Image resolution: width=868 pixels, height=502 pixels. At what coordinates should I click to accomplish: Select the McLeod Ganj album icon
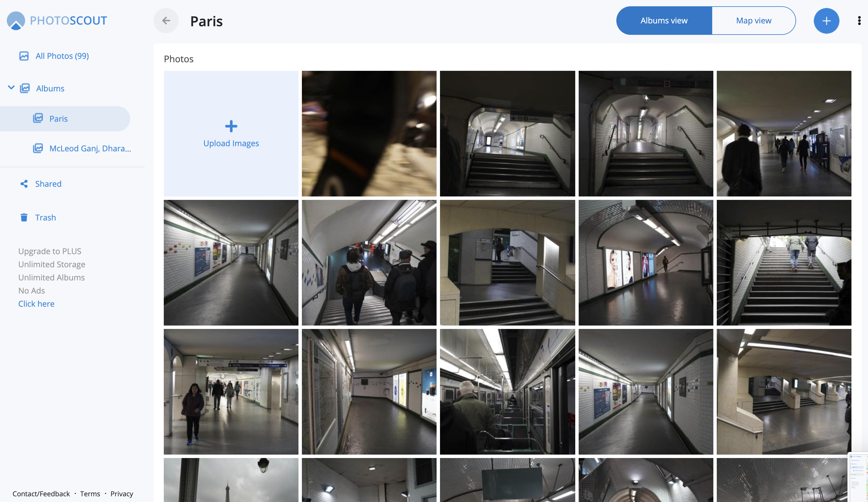(39, 148)
